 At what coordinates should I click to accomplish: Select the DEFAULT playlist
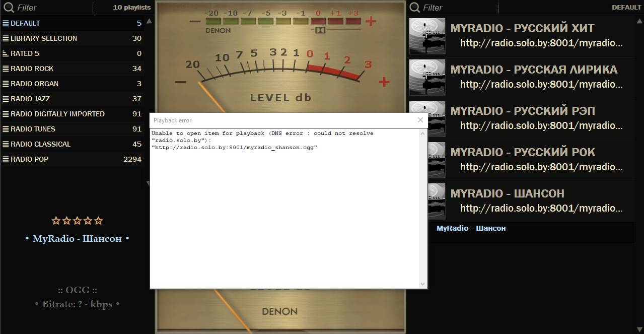(72, 23)
